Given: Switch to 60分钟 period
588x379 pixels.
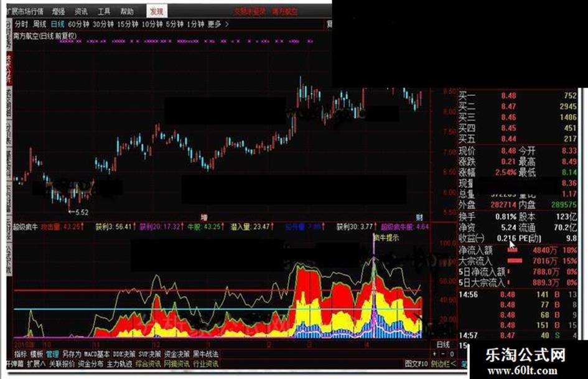Looking at the screenshot, I should pos(78,24).
